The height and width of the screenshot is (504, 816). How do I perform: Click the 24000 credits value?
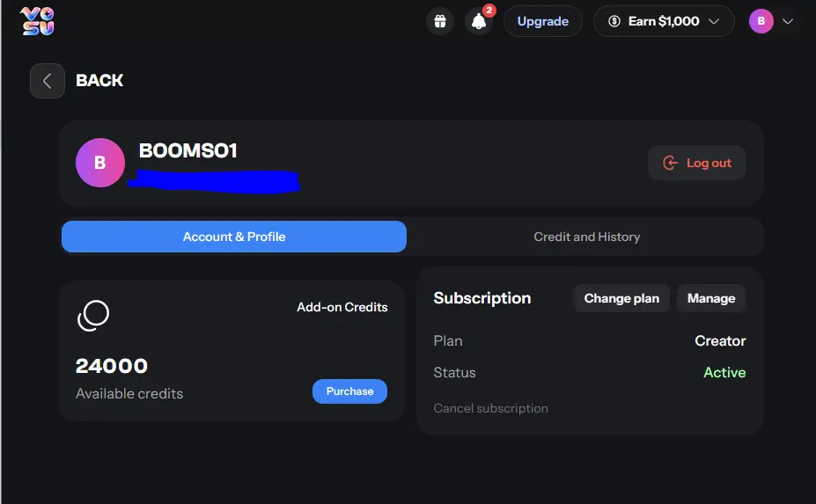click(112, 366)
